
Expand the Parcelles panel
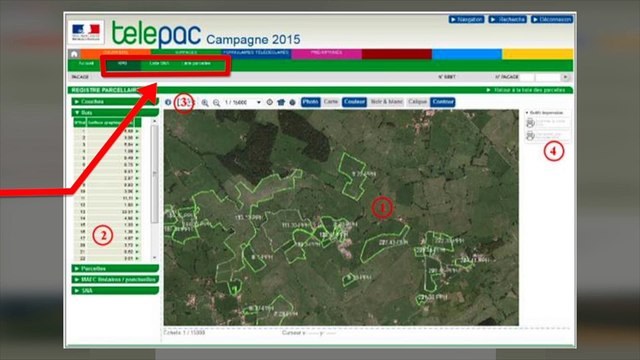coord(115,269)
